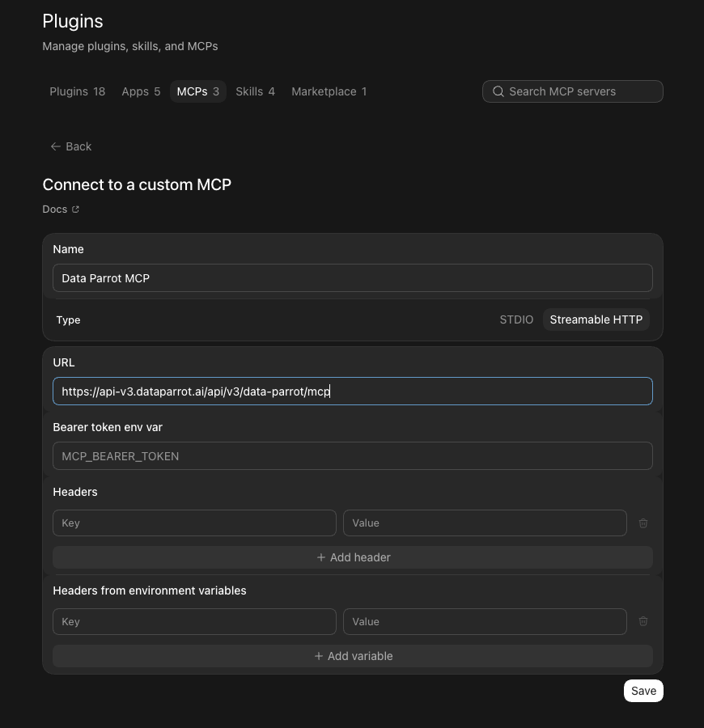Viewport: 704px width, 728px height.
Task: Click the search magnifier icon
Action: (x=498, y=91)
